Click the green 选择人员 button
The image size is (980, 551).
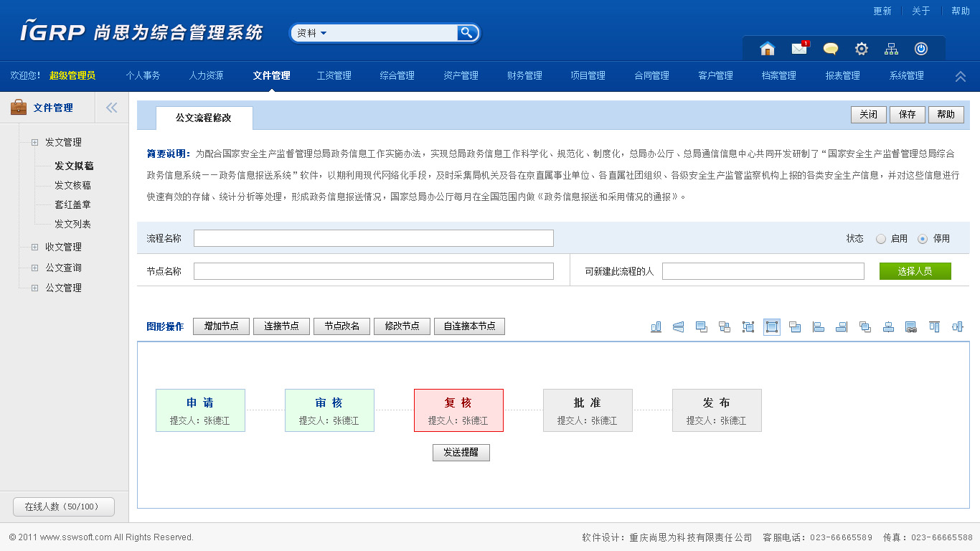pyautogui.click(x=915, y=271)
